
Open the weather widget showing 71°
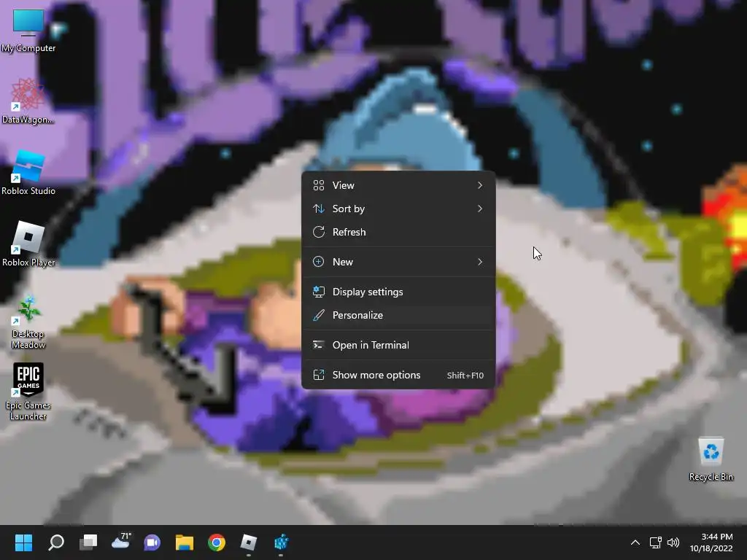coord(120,542)
